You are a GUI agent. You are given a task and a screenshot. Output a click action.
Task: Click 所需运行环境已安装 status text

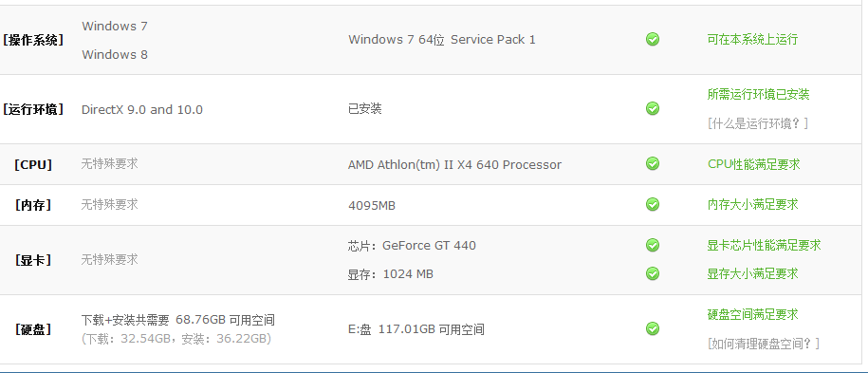pos(758,94)
